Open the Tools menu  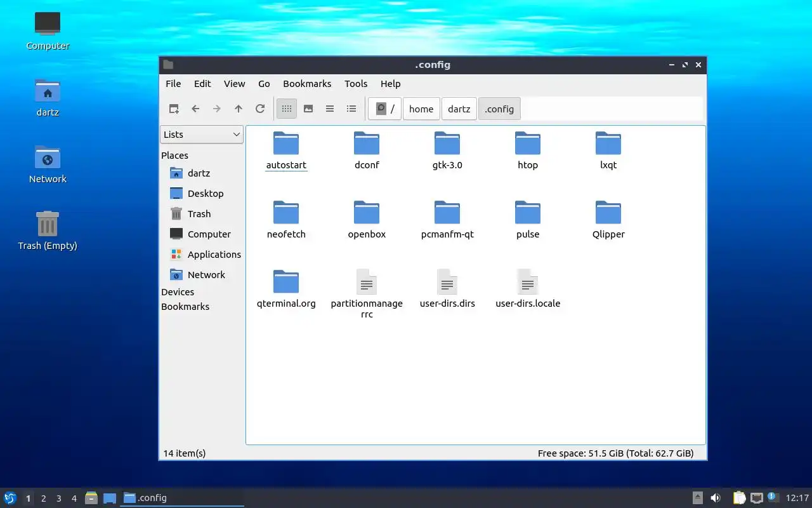(x=356, y=84)
